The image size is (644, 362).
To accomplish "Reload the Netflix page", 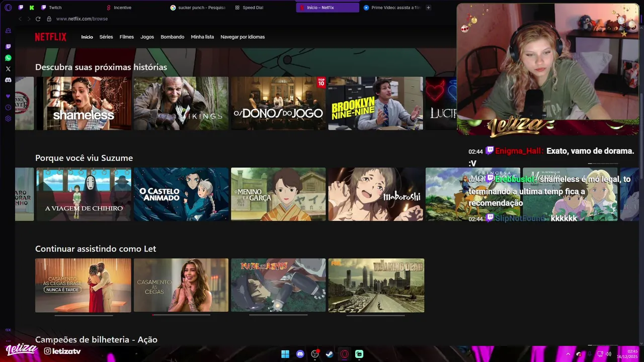I will 38,19.
